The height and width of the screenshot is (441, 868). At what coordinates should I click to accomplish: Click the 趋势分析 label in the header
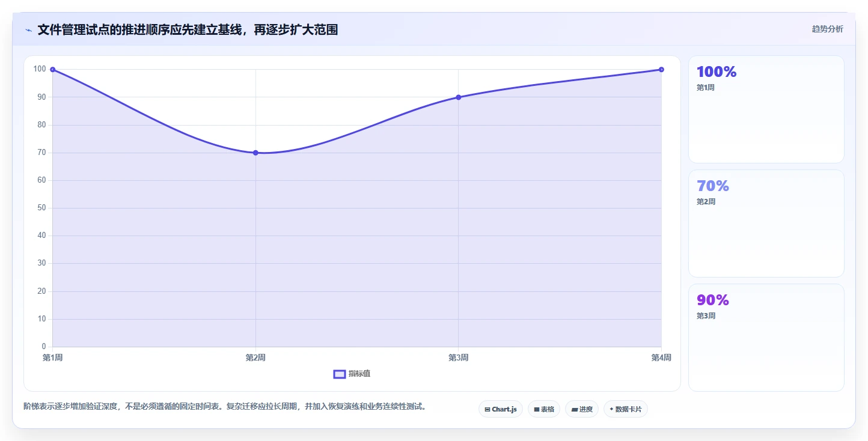point(827,29)
